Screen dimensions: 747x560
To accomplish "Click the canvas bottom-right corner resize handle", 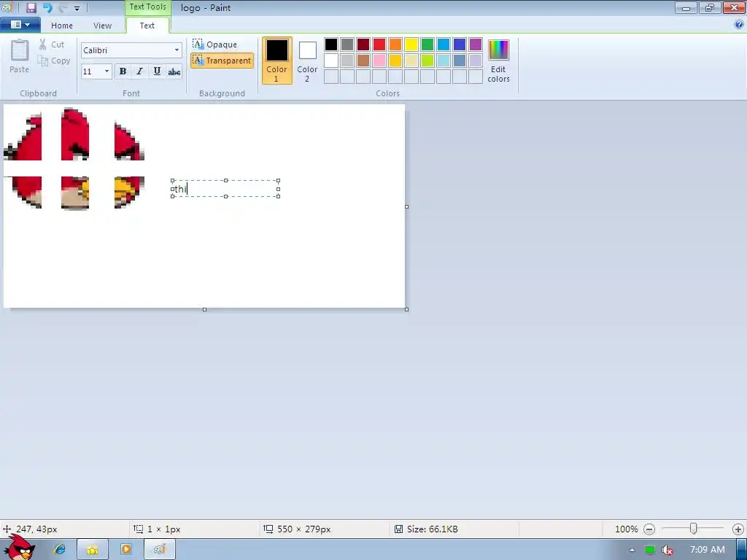I will click(x=406, y=309).
